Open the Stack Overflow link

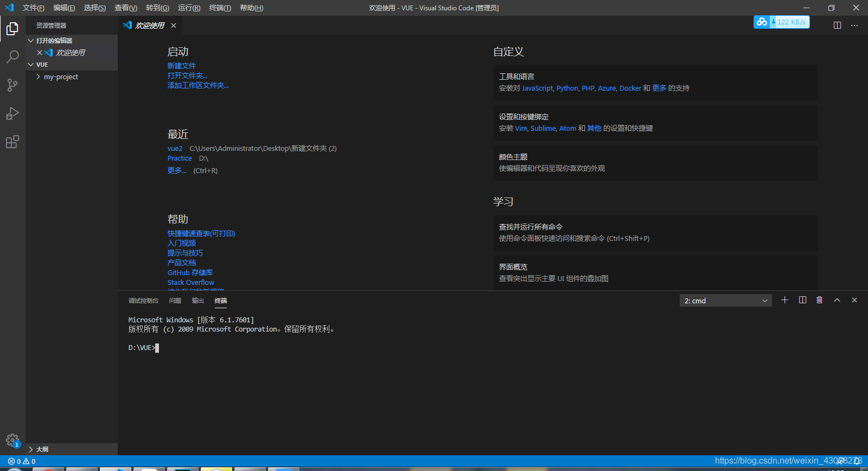190,283
